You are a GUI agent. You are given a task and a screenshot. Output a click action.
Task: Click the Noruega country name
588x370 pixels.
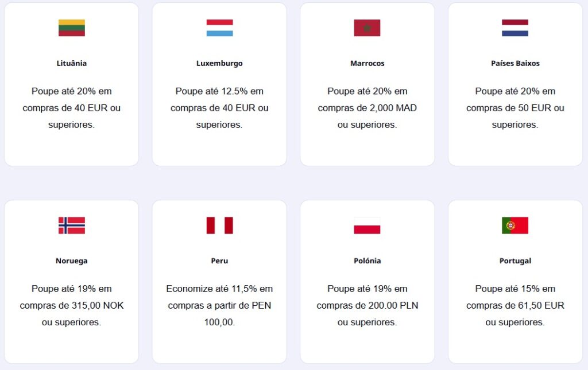coord(72,261)
